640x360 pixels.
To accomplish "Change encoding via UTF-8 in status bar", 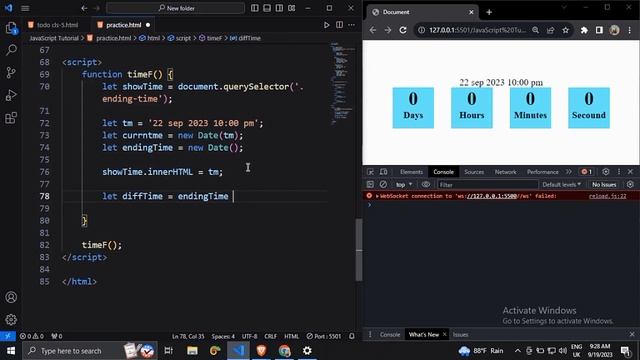I will click(x=249, y=336).
